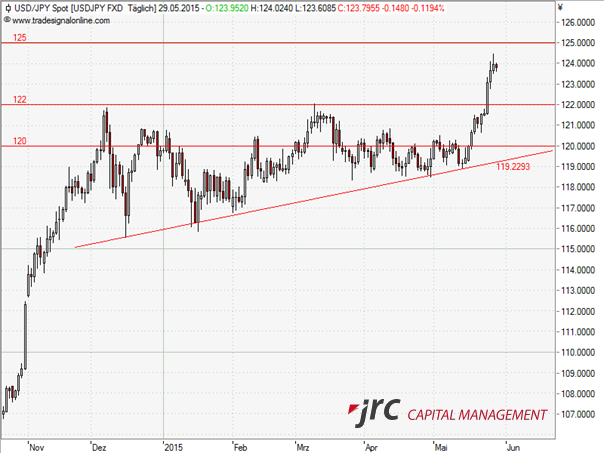Click the small icon before www.tradesignalonline.com
This screenshot has width=604, height=453.
[6, 18]
